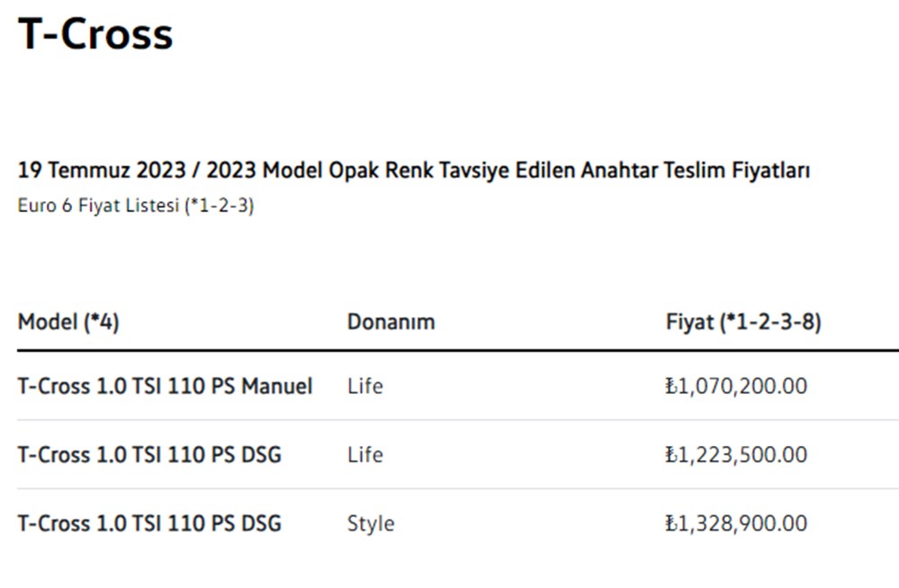Image resolution: width=899 pixels, height=588 pixels.
Task: Click the T-Cross page title
Action: pos(95,34)
